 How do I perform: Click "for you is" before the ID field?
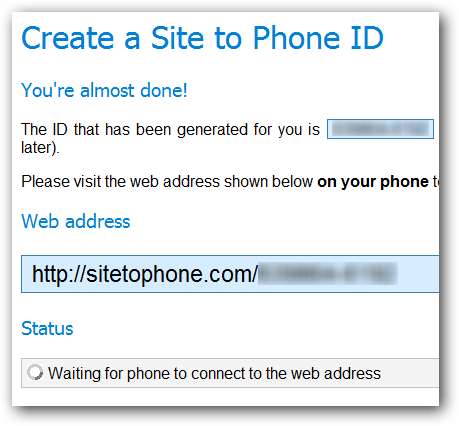(287, 130)
